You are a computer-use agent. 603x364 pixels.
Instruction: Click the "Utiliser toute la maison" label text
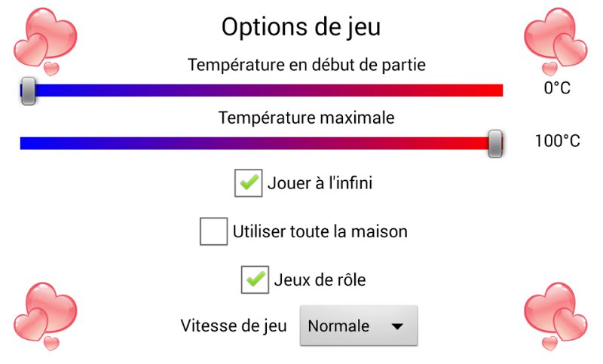pyautogui.click(x=320, y=231)
